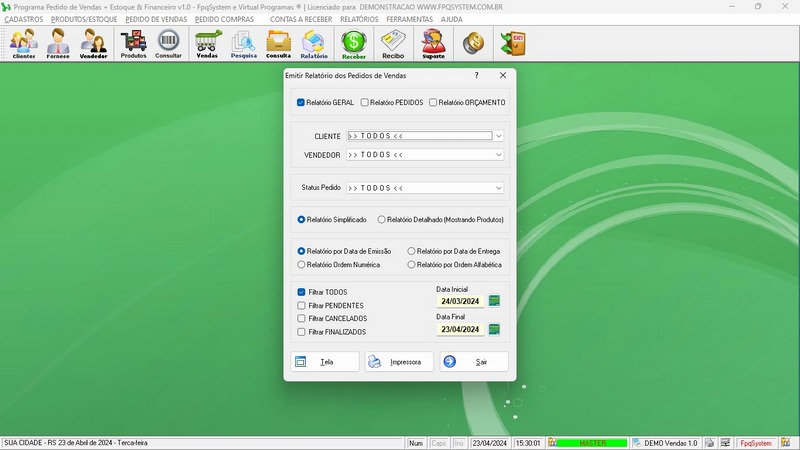Screen dimensions: 800x450
Task: Open the RELATÓRIOS menu
Action: point(359,19)
